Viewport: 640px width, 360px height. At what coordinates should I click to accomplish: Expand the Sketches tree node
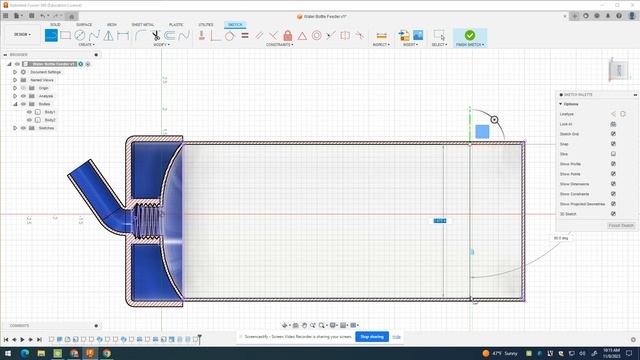click(x=15, y=128)
